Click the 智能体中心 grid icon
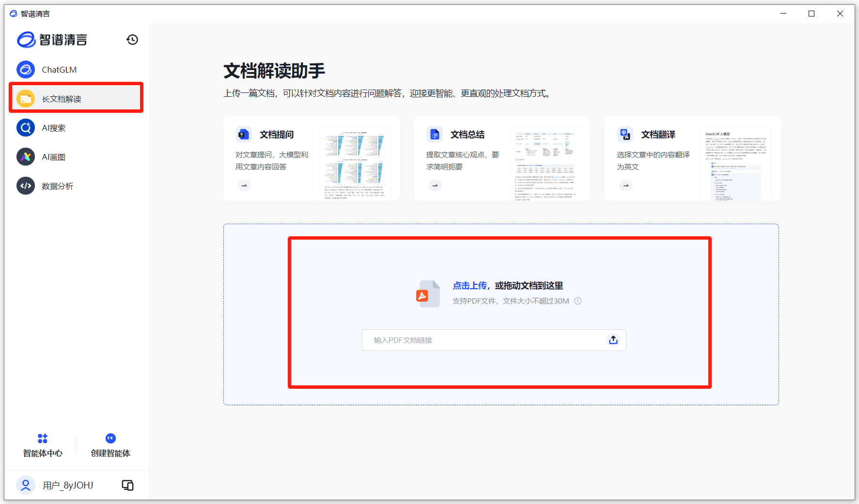859x504 pixels. [43, 438]
